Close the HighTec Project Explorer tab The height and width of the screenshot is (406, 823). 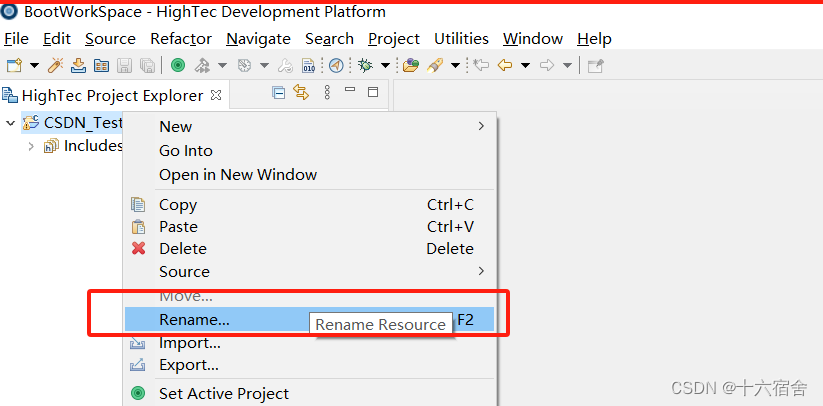click(x=216, y=95)
